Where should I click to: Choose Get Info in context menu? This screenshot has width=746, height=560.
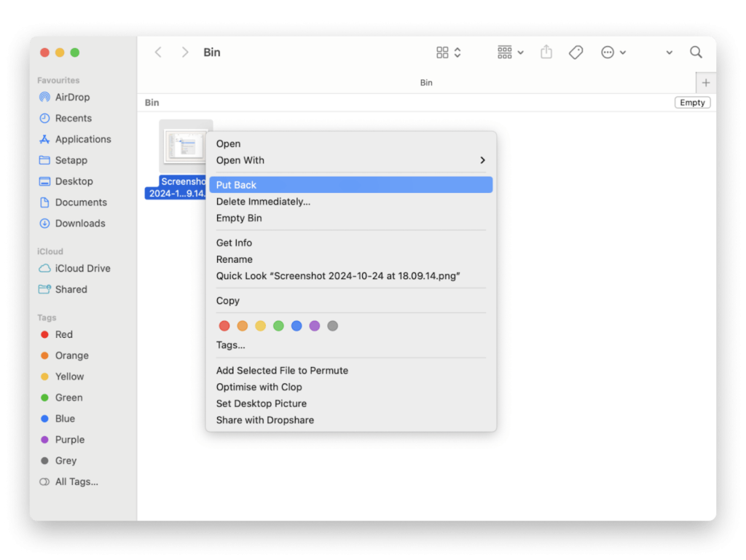(x=234, y=242)
